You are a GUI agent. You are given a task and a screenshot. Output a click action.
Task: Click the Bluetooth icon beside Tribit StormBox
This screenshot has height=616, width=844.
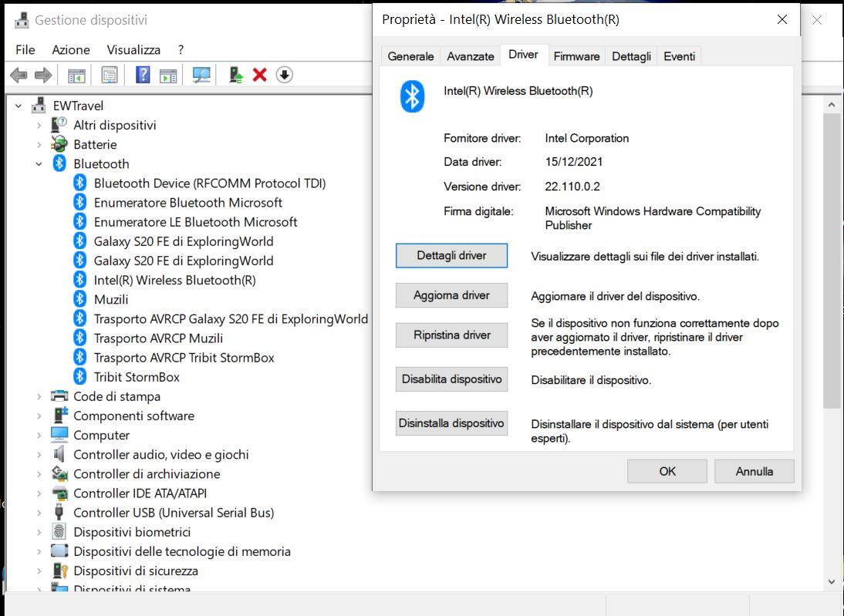click(x=79, y=376)
